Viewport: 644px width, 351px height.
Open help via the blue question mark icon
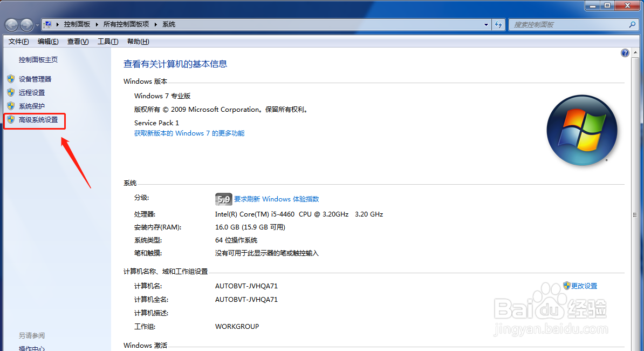pos(625,53)
